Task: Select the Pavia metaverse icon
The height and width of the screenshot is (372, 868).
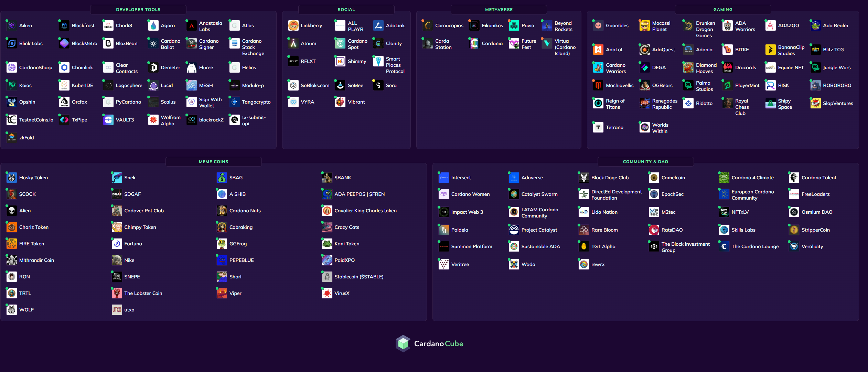Action: (x=514, y=25)
